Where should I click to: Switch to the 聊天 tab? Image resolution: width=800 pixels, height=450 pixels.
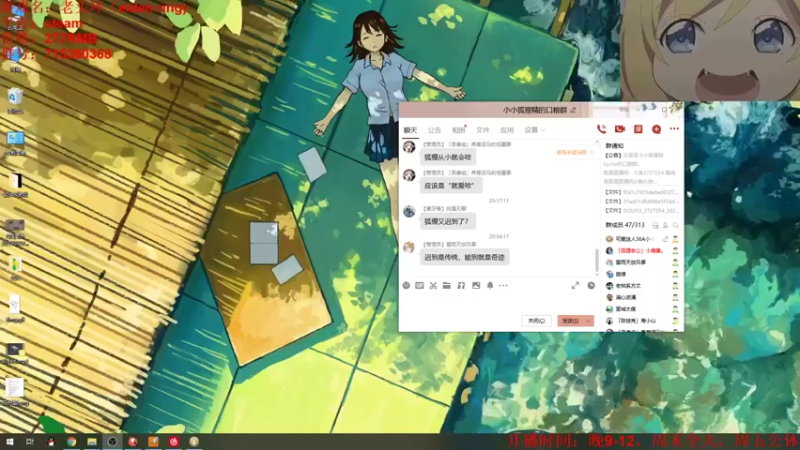[x=410, y=130]
